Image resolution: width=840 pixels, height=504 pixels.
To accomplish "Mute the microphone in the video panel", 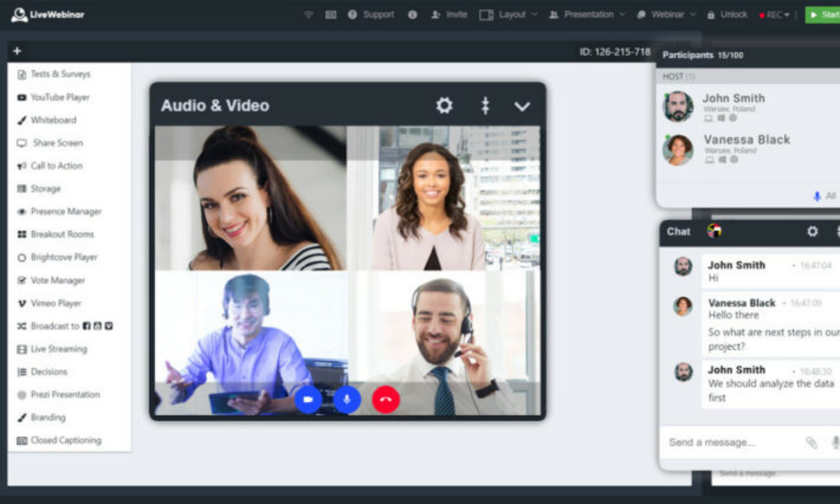I will point(346,400).
